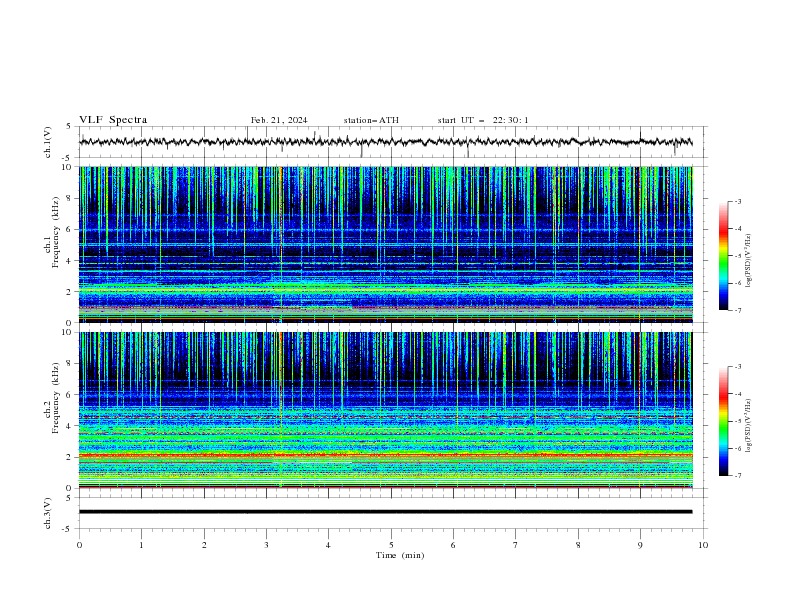Click time axis tick label "8"
The height and width of the screenshot is (612, 792).
click(x=578, y=545)
